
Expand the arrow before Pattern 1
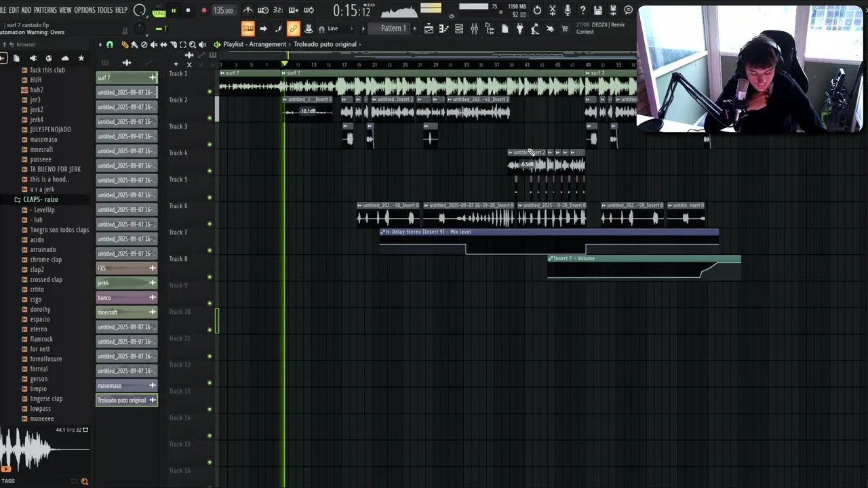tap(363, 28)
